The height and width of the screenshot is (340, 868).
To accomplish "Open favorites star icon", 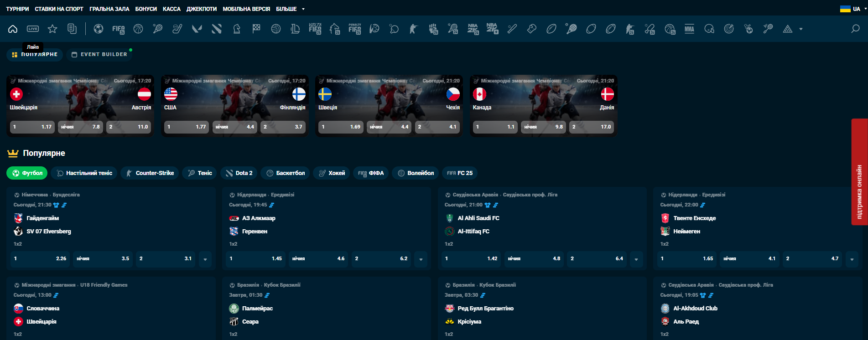I will (x=52, y=29).
